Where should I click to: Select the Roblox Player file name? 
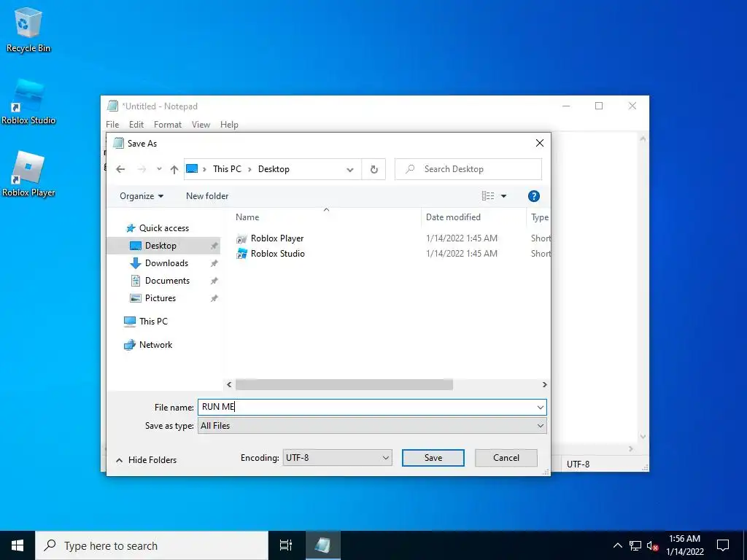277,238
